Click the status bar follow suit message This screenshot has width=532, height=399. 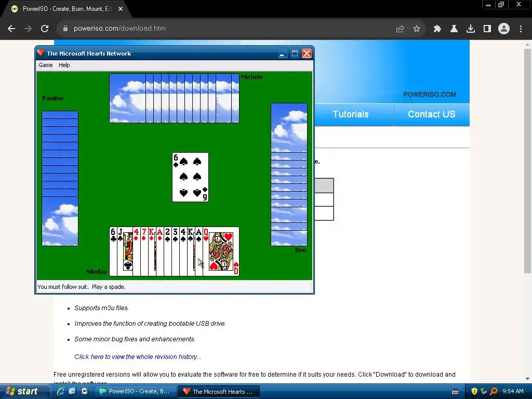pos(82,287)
